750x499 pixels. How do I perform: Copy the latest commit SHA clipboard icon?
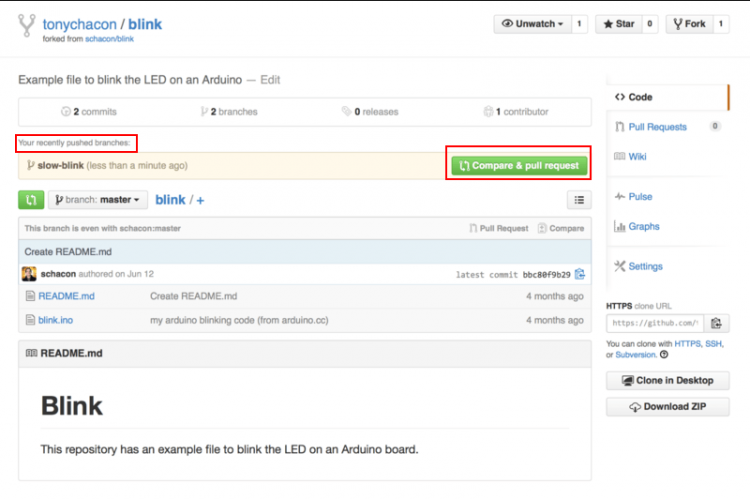click(580, 274)
